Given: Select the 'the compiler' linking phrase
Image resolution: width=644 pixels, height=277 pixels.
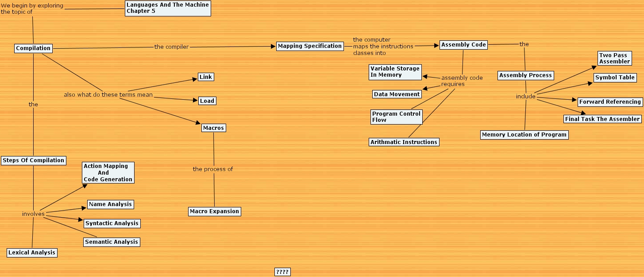Looking at the screenshot, I should (171, 47).
